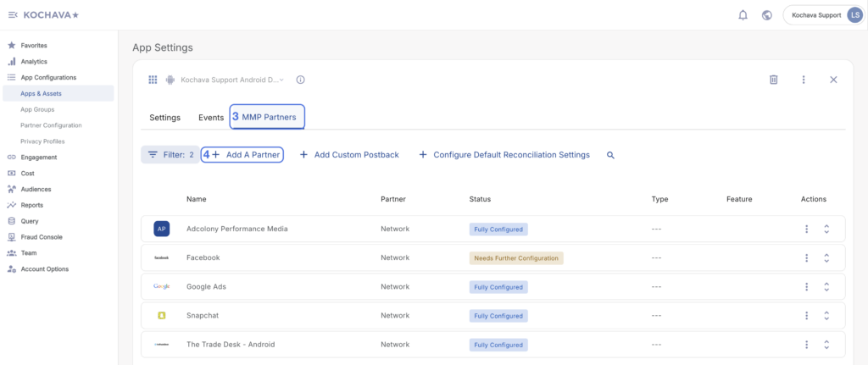
Task: Open the app grid switcher icon
Action: pos(153,80)
